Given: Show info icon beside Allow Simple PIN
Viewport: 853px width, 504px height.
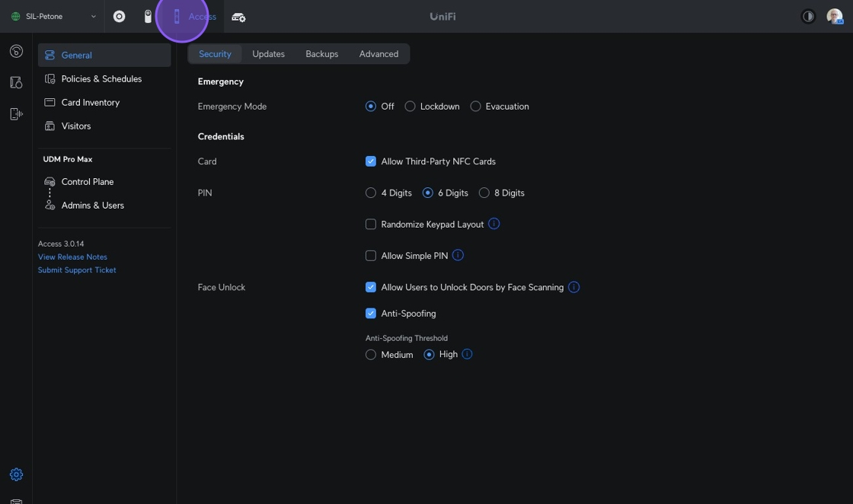Looking at the screenshot, I should [458, 256].
